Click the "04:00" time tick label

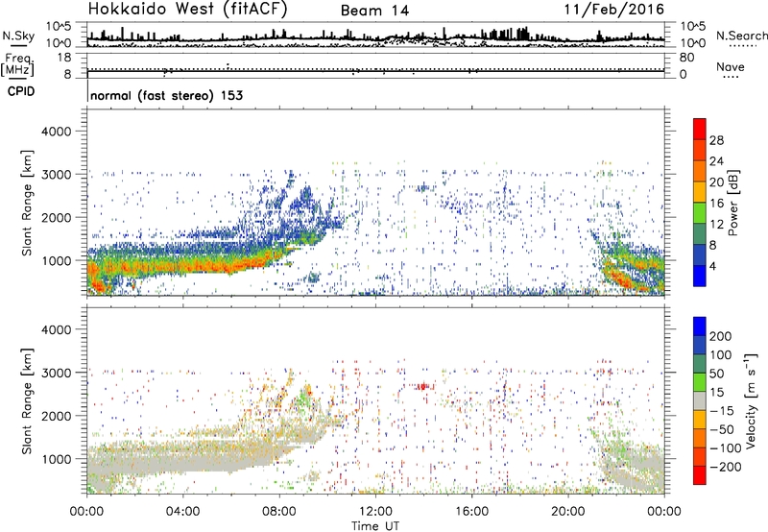tap(183, 512)
